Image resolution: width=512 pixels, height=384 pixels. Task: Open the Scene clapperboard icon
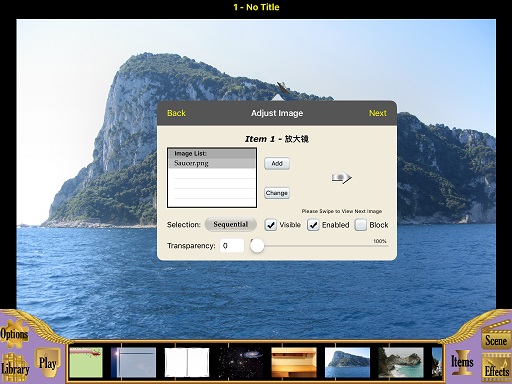click(496, 337)
